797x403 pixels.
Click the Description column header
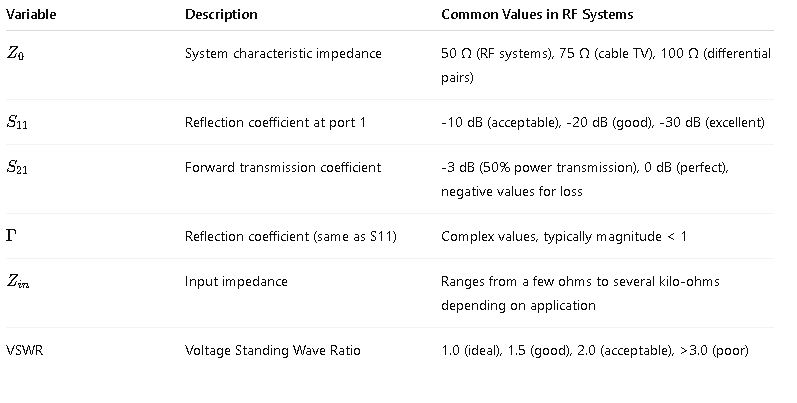[221, 15]
